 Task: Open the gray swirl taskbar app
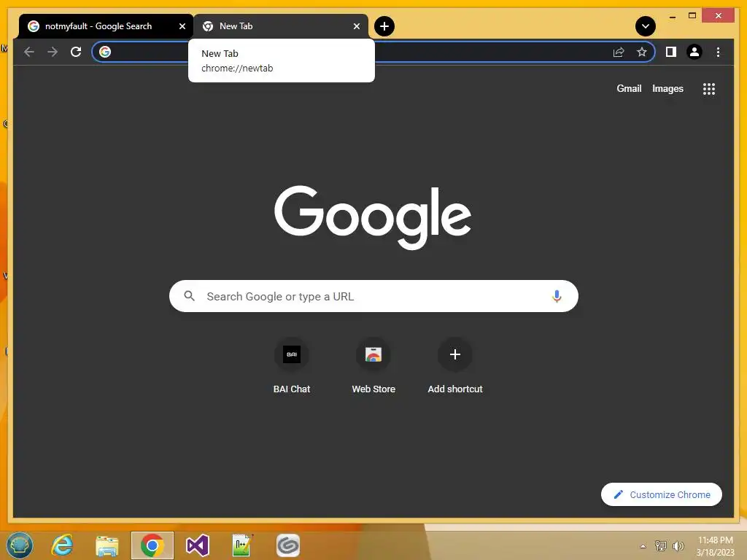(x=287, y=545)
